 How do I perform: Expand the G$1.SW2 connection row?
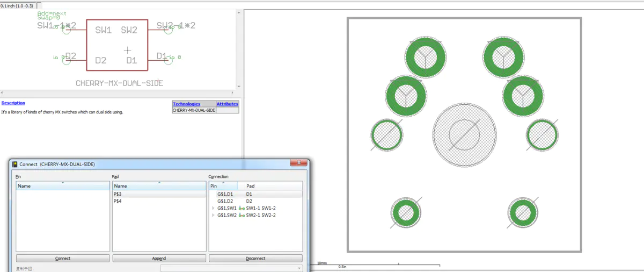coord(214,215)
